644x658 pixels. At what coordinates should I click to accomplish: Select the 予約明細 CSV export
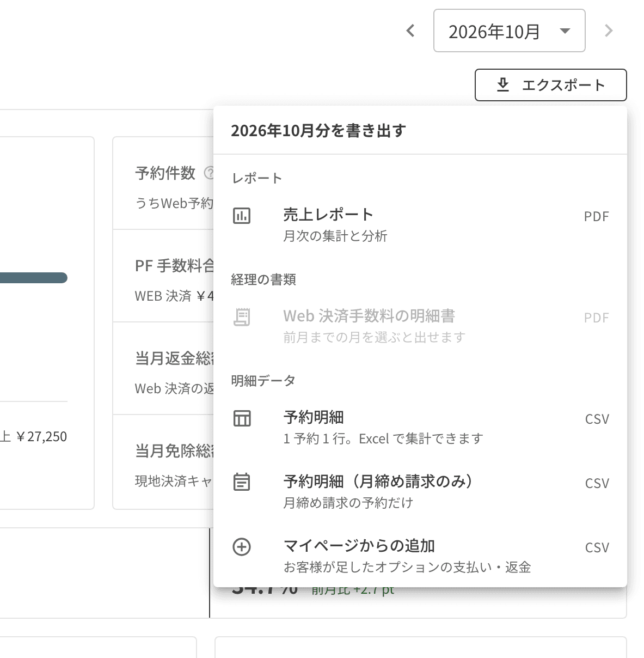pos(420,427)
